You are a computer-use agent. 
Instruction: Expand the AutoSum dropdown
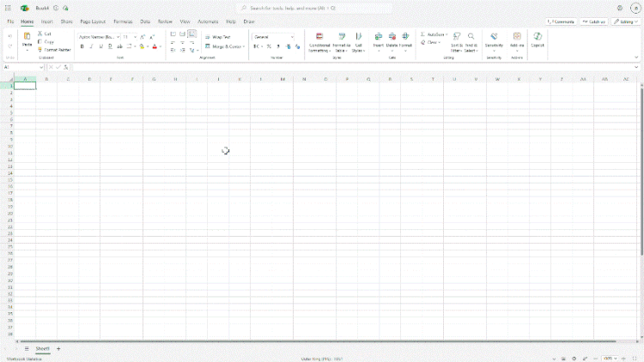pos(447,34)
